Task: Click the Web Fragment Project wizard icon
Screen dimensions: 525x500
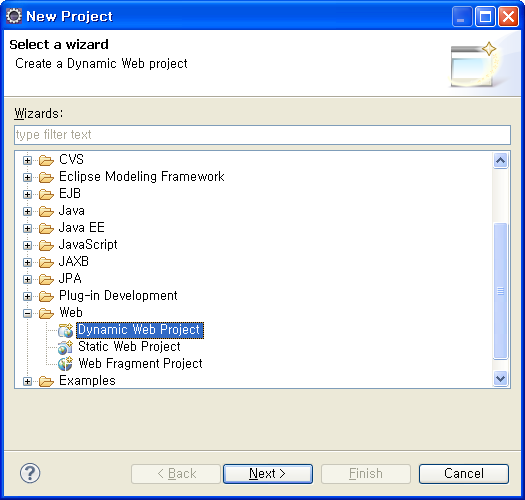Action: 65,364
